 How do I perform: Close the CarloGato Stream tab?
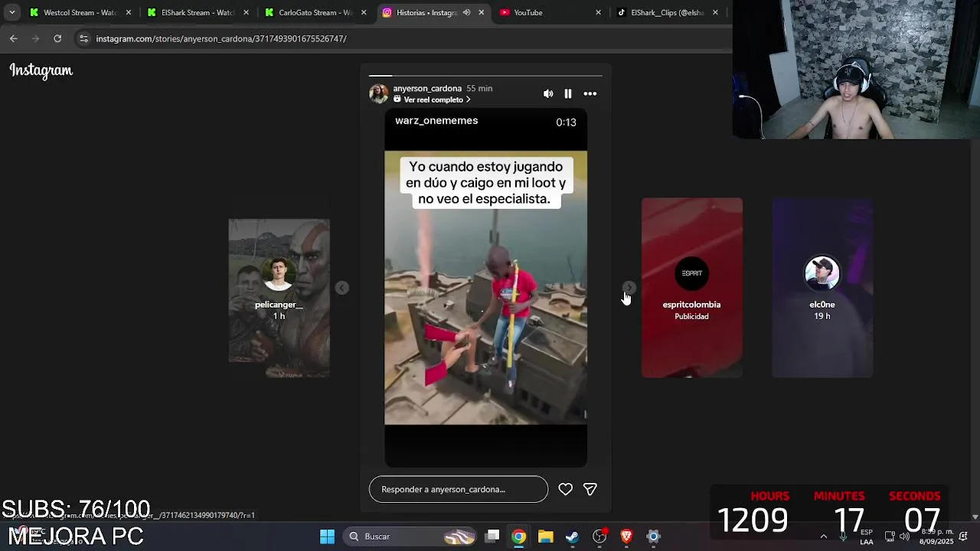tap(364, 12)
